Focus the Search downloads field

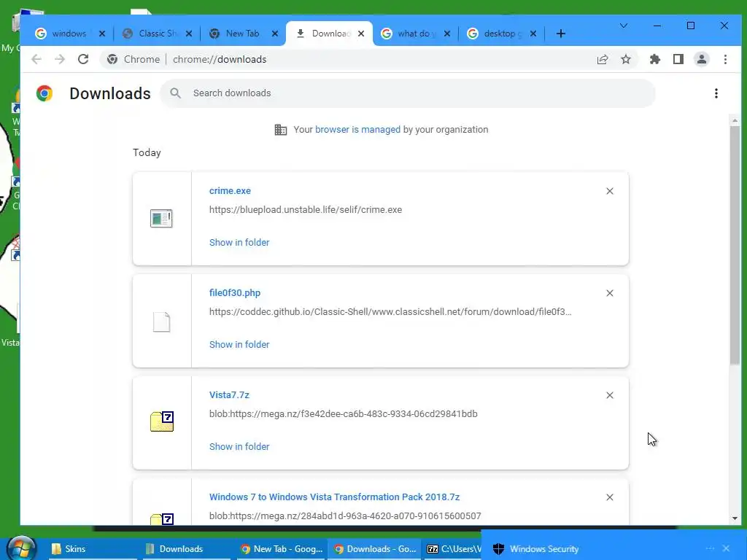coord(408,93)
